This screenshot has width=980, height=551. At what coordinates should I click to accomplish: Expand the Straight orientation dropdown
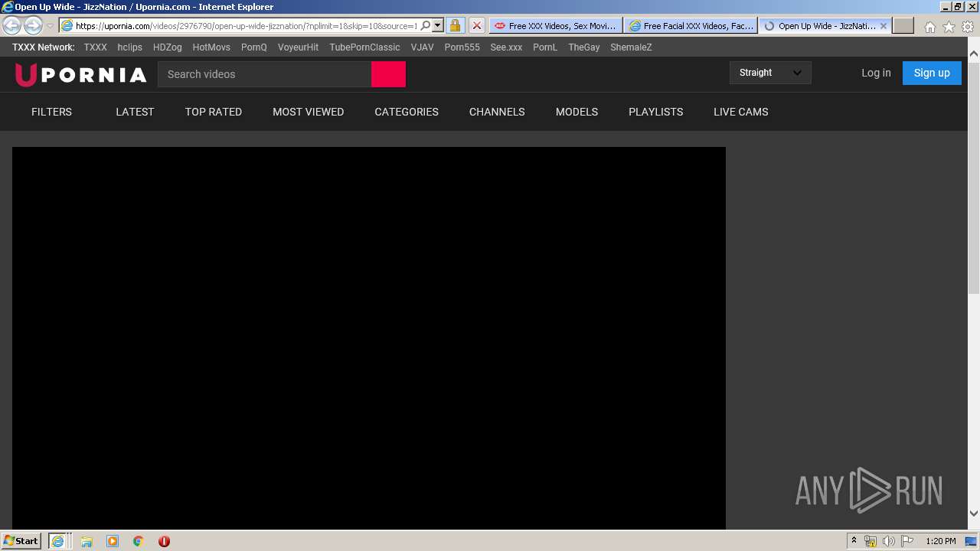(770, 73)
